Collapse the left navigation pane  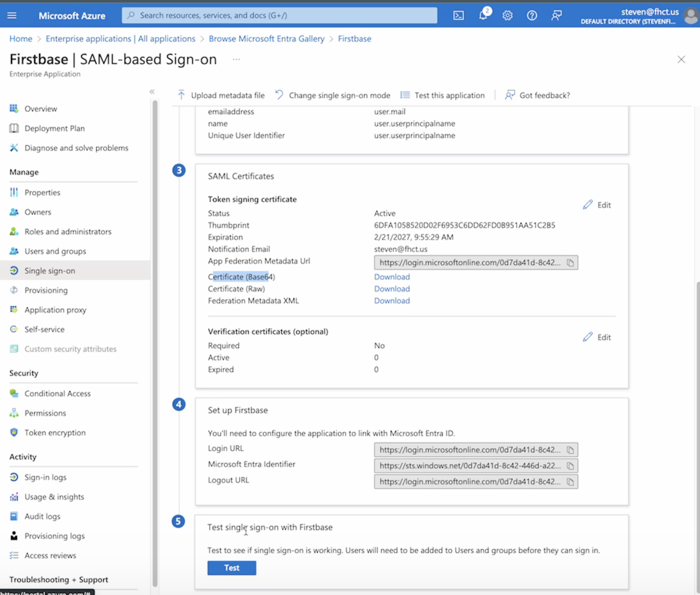point(152,92)
